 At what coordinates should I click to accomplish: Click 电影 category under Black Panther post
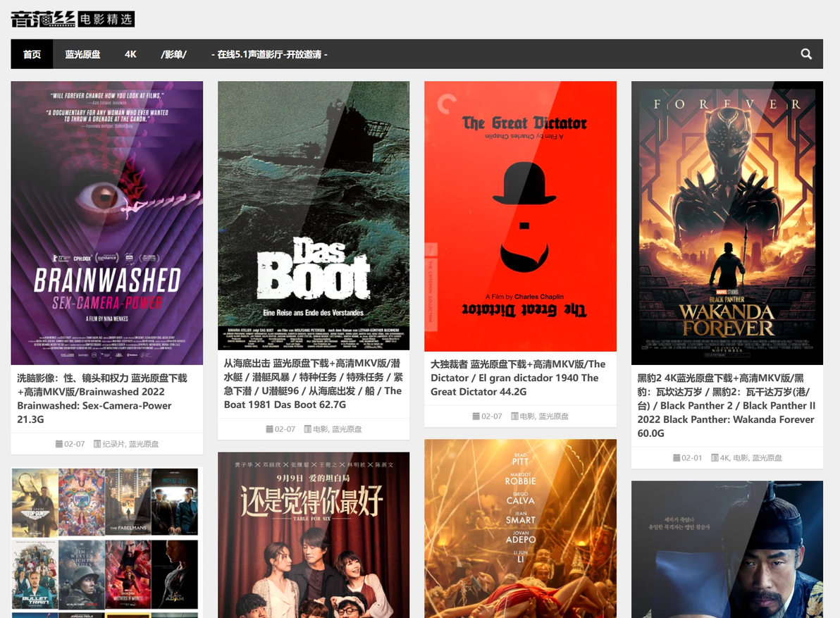741,458
